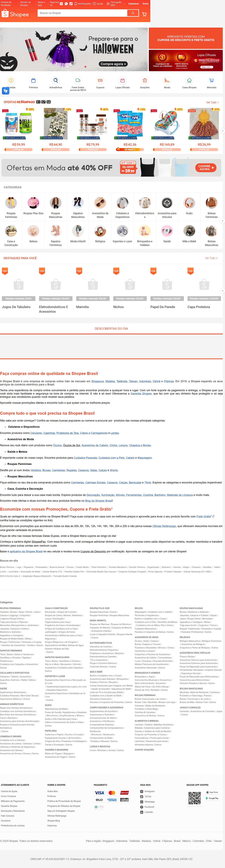Click Ver Tudo for Destaques Para Você
225x868 pixels.
click(x=211, y=258)
